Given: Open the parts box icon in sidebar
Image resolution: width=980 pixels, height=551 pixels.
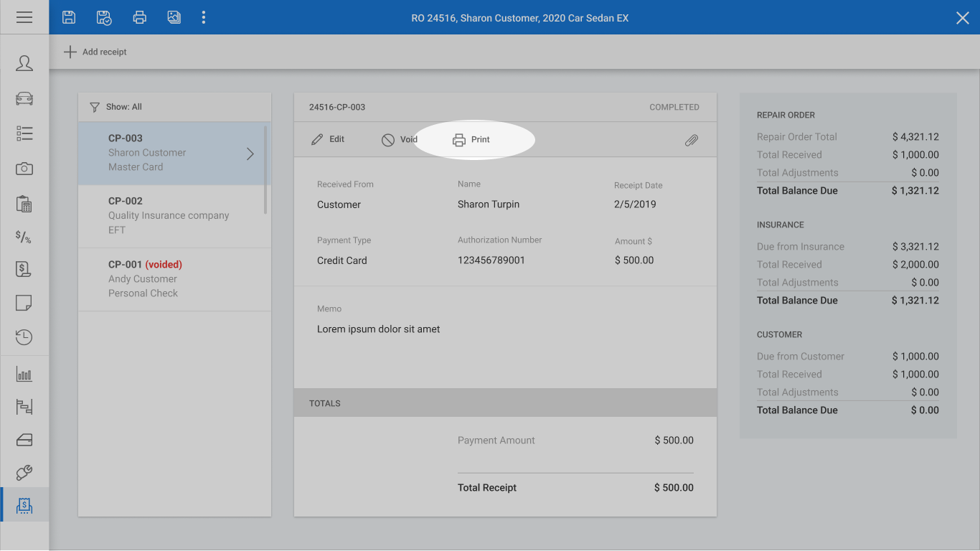Looking at the screenshot, I should 24,440.
